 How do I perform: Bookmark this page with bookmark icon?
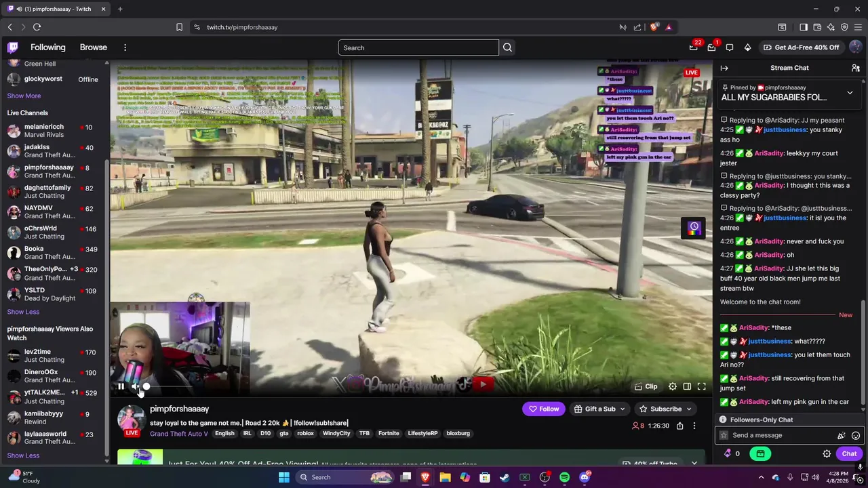coord(179,27)
